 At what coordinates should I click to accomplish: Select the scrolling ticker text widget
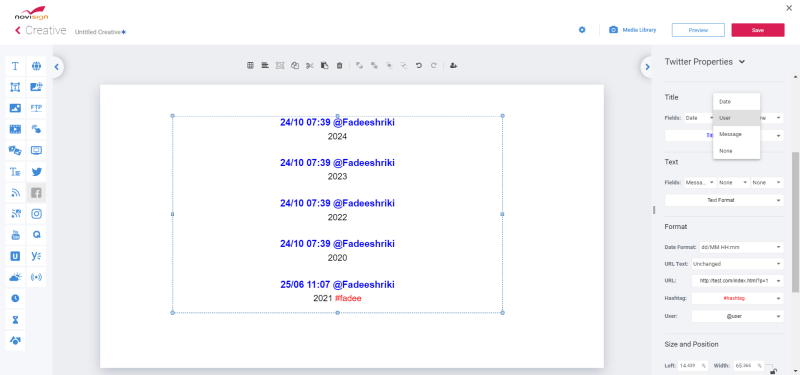pyautogui.click(x=15, y=172)
